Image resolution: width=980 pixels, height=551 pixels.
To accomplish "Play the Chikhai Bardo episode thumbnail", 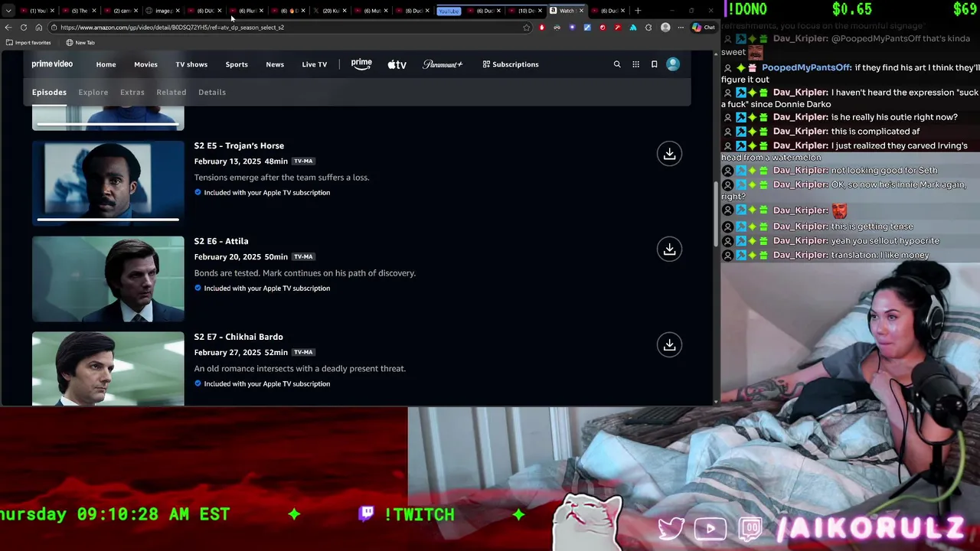I will (108, 369).
